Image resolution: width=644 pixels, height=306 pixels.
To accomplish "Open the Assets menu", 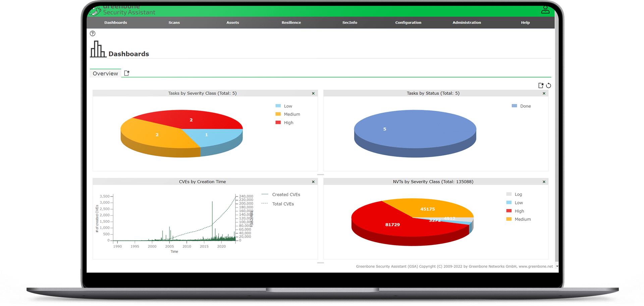I will point(233,22).
